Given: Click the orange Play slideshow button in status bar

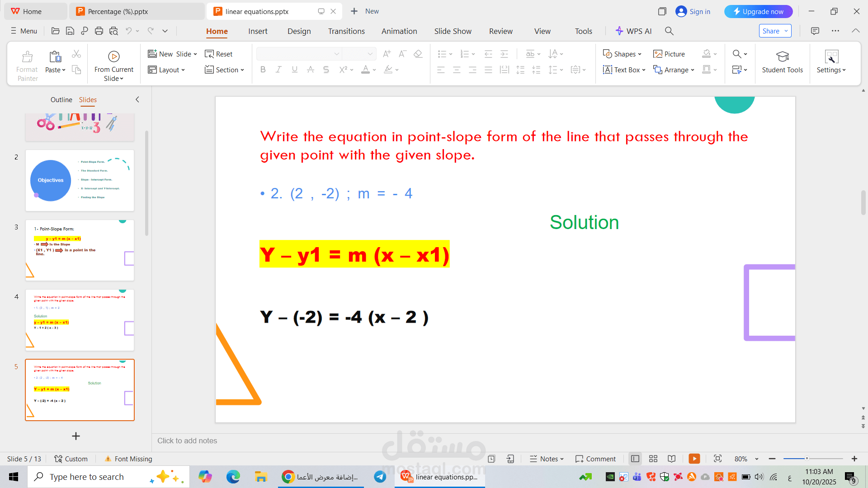Looking at the screenshot, I should point(694,459).
